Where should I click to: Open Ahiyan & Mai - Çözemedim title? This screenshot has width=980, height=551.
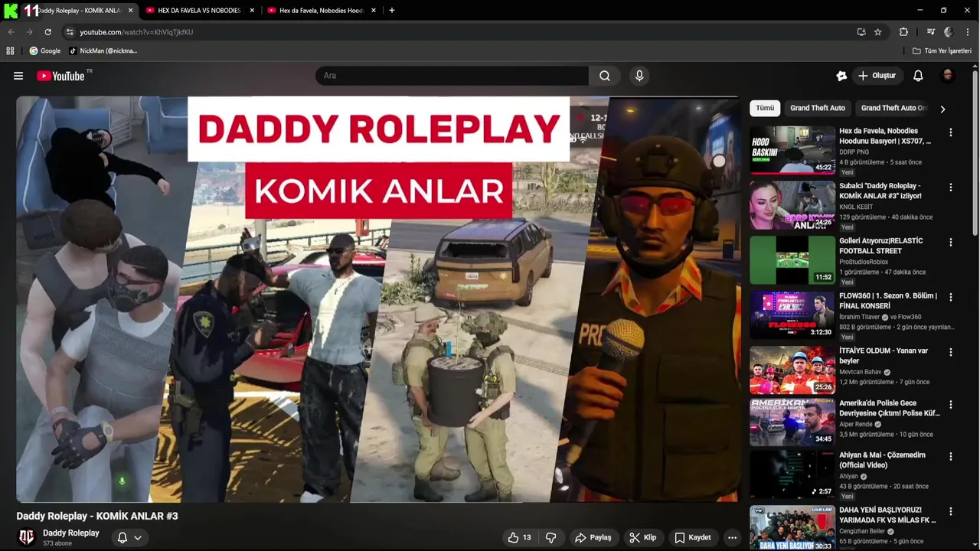[x=882, y=460]
